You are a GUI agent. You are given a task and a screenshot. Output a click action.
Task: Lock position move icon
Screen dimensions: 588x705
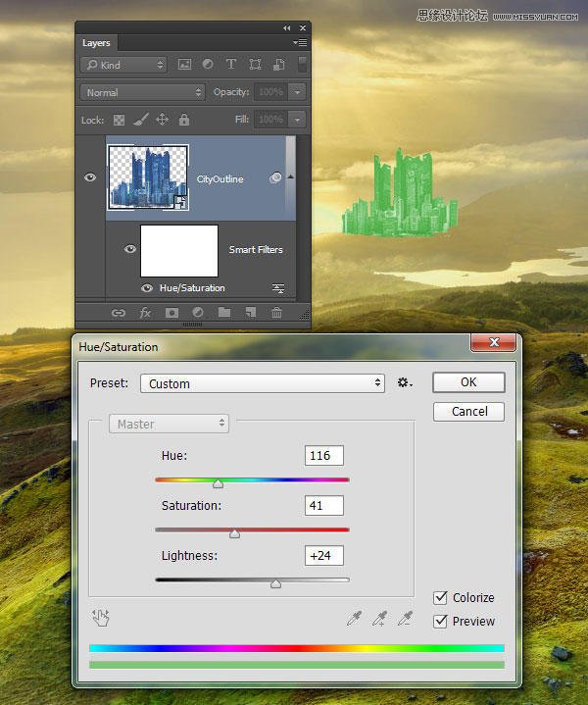pyautogui.click(x=162, y=120)
